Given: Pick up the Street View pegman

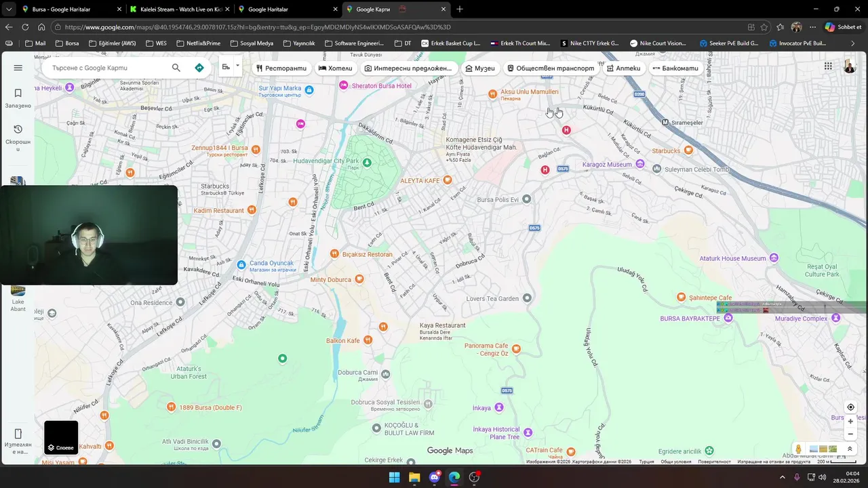Looking at the screenshot, I should [x=799, y=449].
